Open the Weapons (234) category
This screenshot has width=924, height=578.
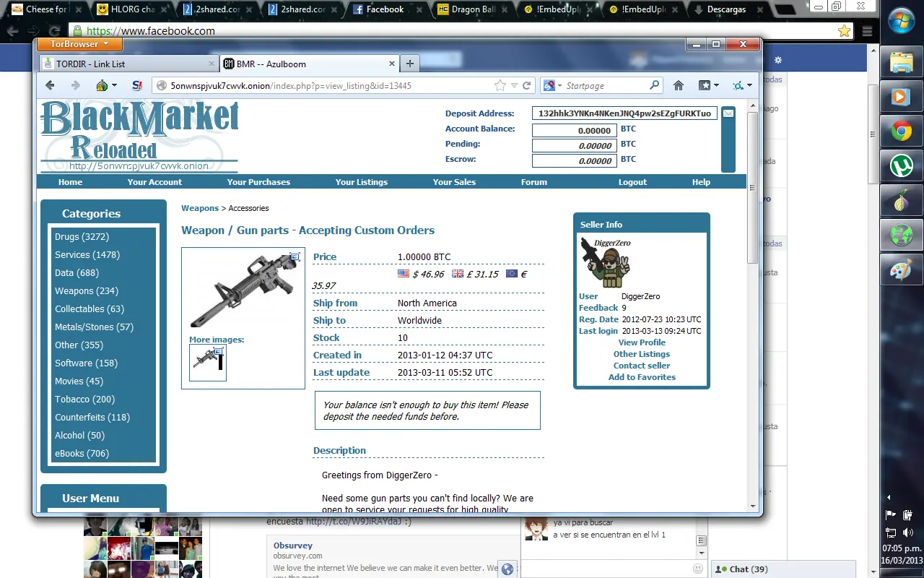click(x=87, y=290)
